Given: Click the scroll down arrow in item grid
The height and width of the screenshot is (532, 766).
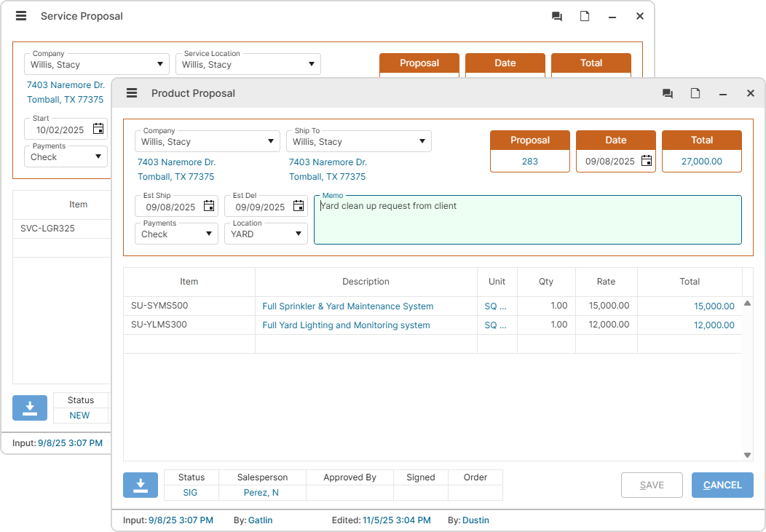Looking at the screenshot, I should (747, 455).
